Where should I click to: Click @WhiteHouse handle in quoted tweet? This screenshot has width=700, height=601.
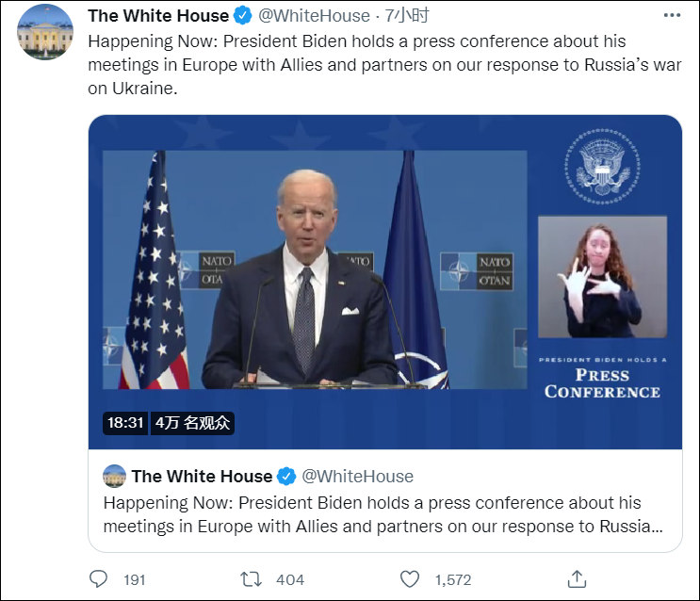click(357, 476)
